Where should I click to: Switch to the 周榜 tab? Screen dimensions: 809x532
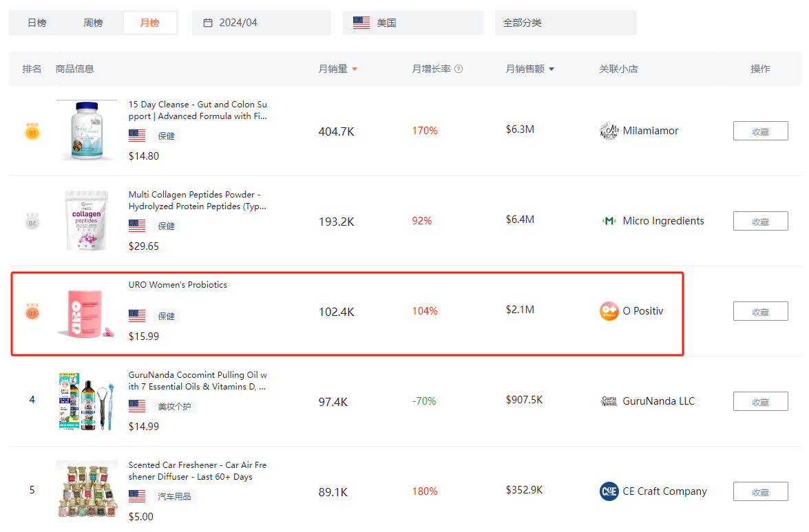93,23
